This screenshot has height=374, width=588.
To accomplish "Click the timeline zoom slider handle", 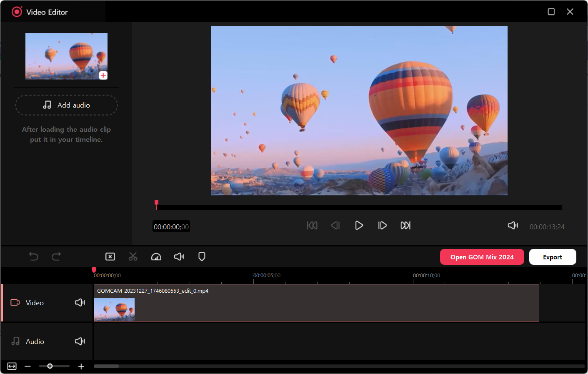I will (x=50, y=366).
